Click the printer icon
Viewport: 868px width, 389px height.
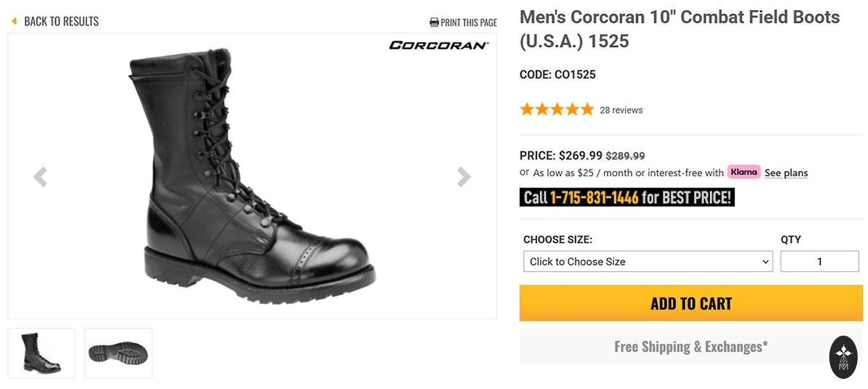pyautogui.click(x=434, y=23)
